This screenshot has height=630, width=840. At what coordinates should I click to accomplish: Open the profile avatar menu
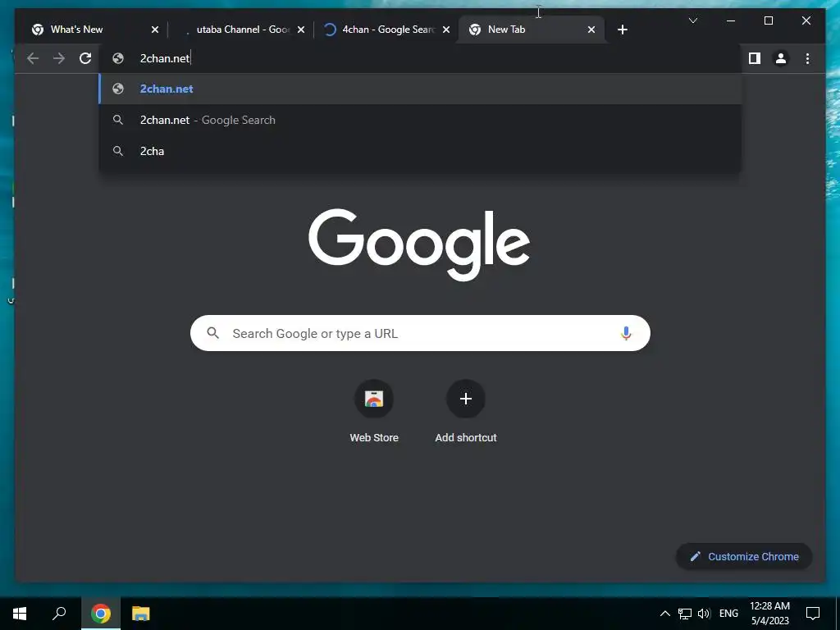point(781,58)
